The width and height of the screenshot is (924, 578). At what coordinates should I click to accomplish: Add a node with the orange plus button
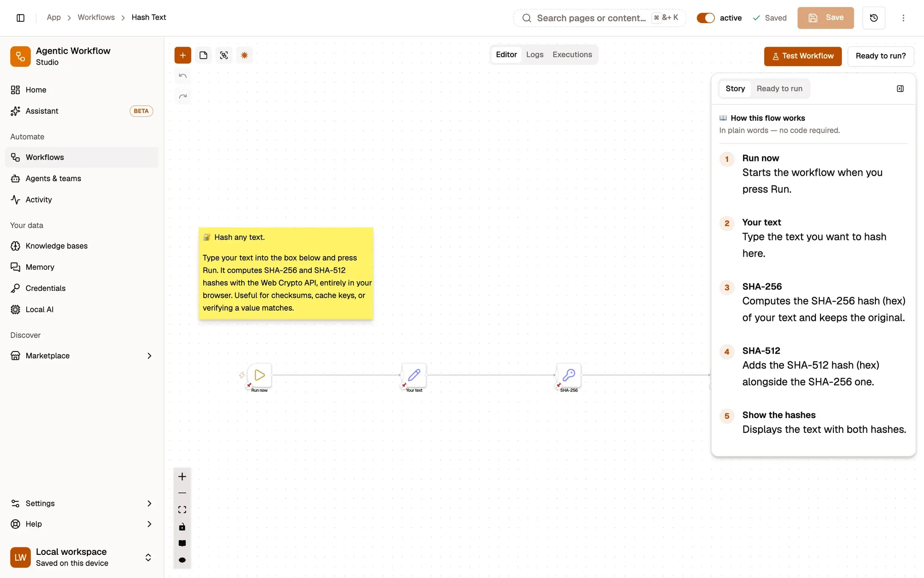(x=182, y=55)
